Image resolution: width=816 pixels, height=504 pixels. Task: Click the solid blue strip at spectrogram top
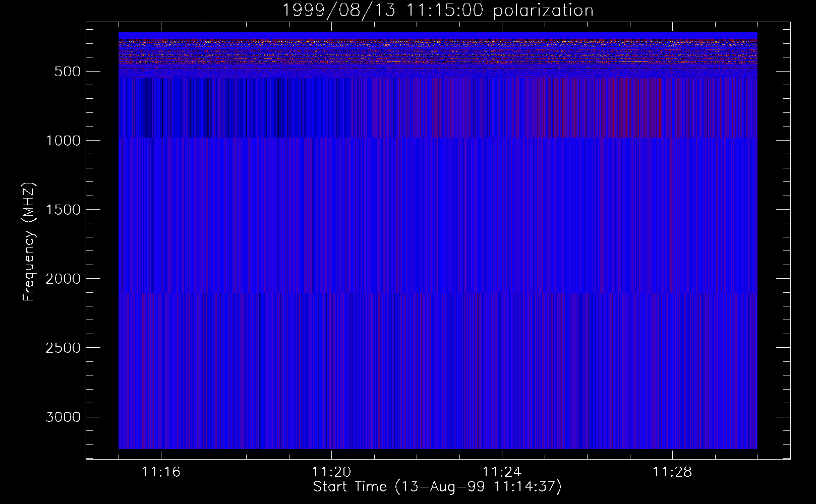click(x=438, y=35)
